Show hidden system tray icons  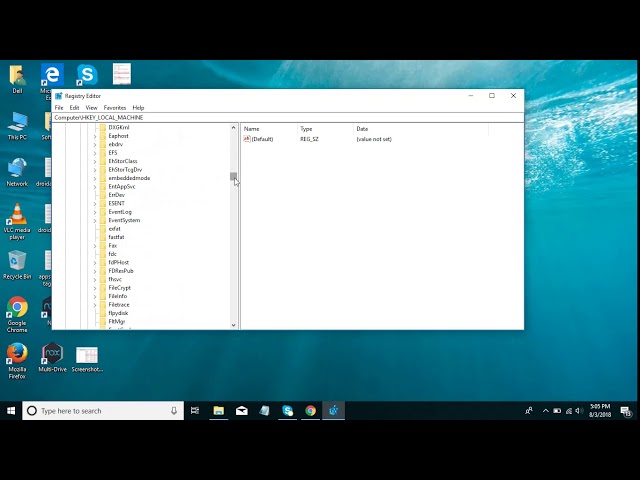545,411
